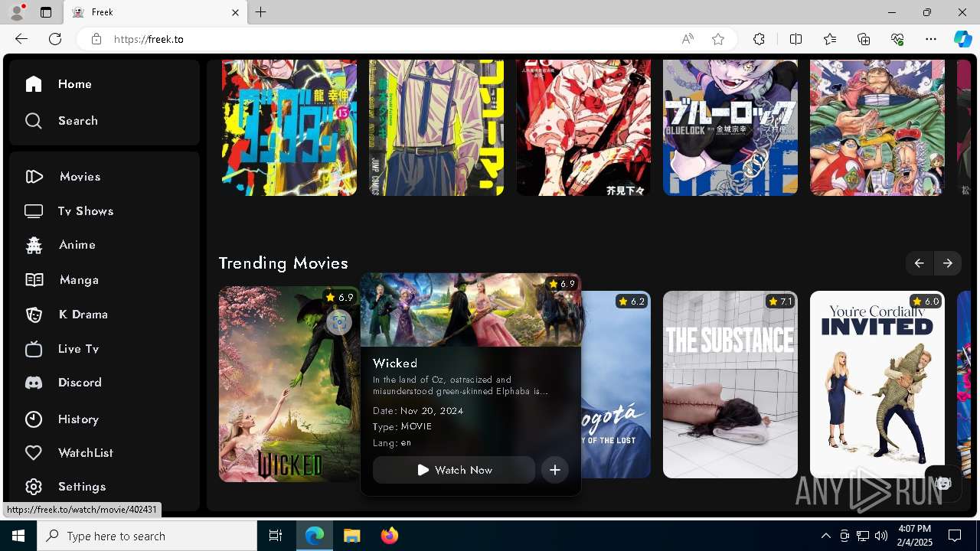Open You're Cordially Invited poster
This screenshot has height=551, width=980.
pos(877,384)
